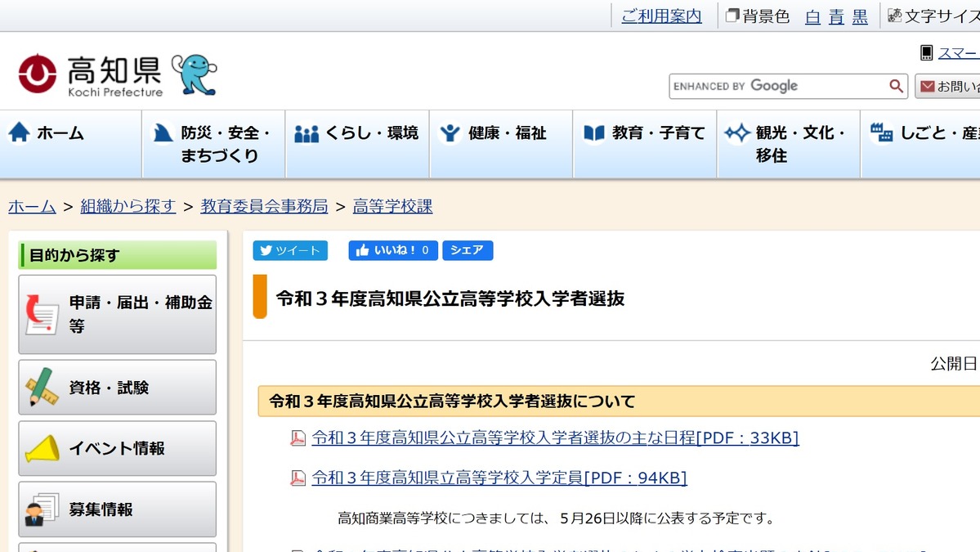Open the くらし・環境 menu
The height and width of the screenshot is (552, 980).
click(x=357, y=145)
